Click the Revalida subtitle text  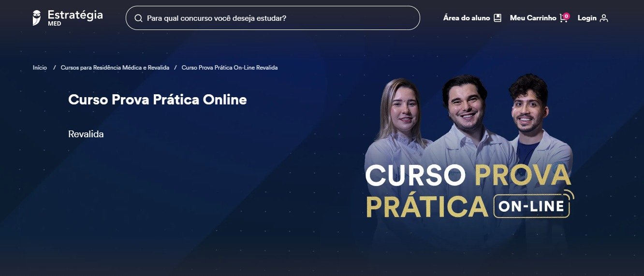86,134
